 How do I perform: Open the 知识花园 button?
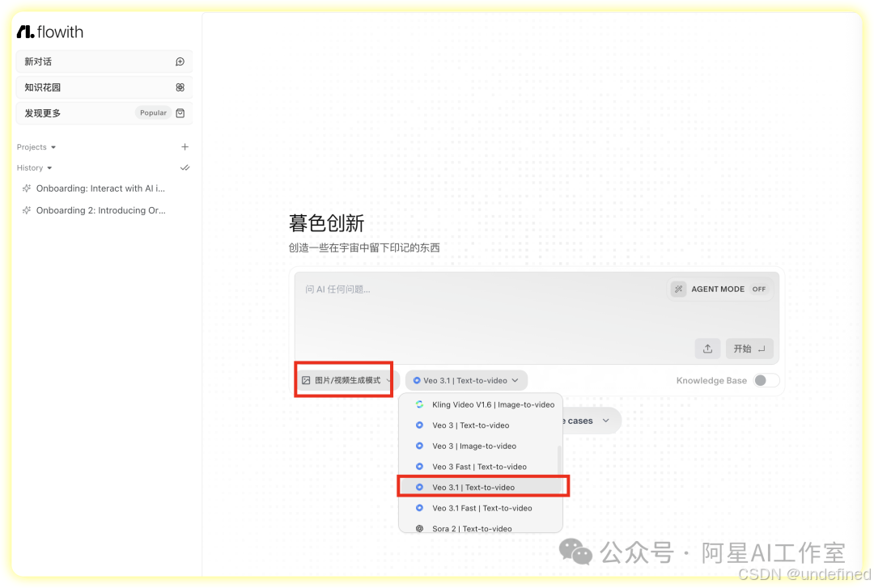(104, 87)
